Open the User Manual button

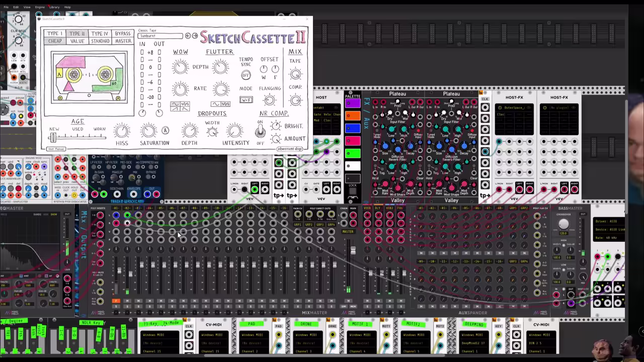coord(56,149)
